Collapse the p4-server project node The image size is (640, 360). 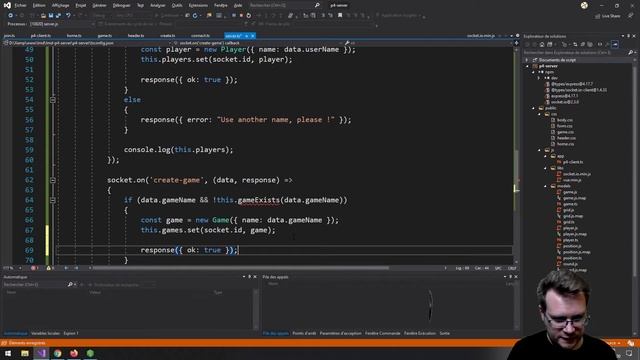[527, 66]
